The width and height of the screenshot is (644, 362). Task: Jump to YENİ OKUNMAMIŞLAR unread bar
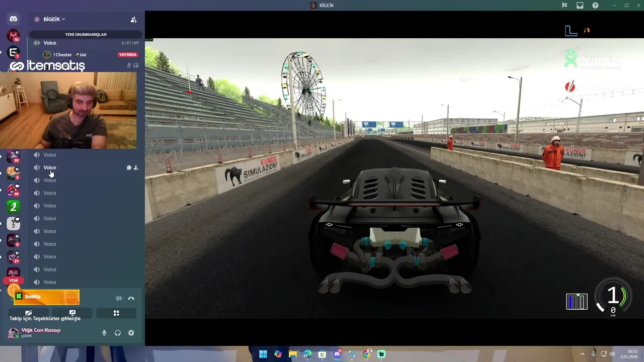(x=86, y=35)
